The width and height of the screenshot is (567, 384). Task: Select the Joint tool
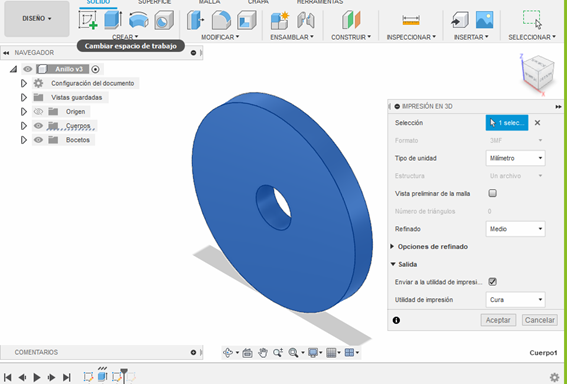(x=306, y=20)
